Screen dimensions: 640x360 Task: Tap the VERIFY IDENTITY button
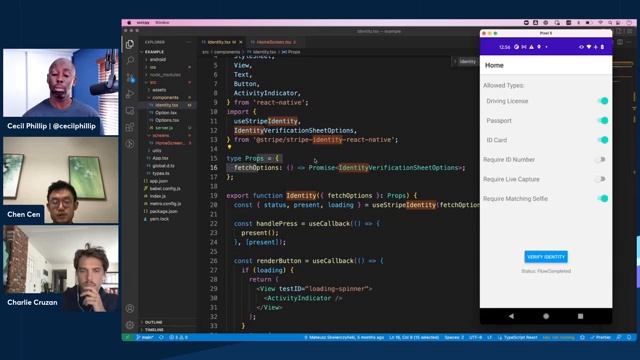546,257
